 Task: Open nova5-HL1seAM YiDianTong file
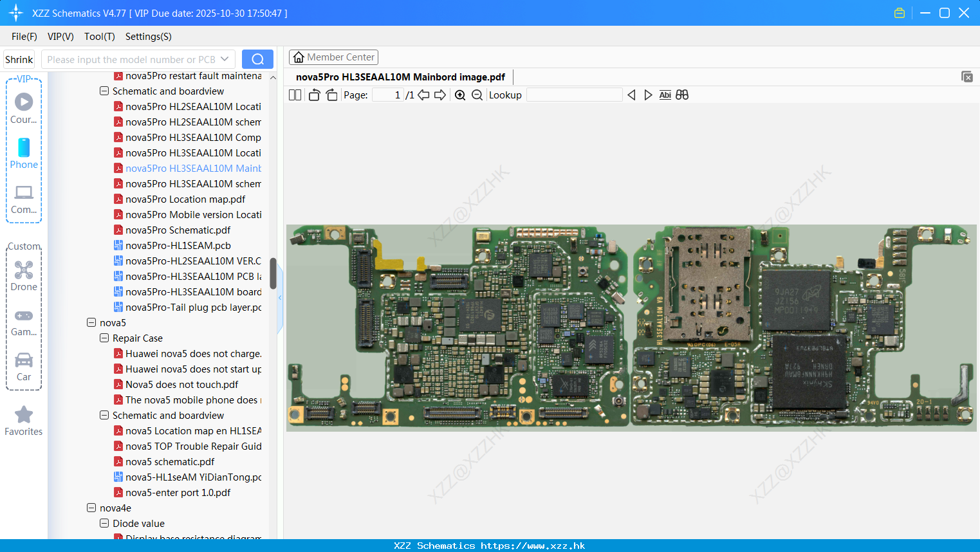point(187,477)
